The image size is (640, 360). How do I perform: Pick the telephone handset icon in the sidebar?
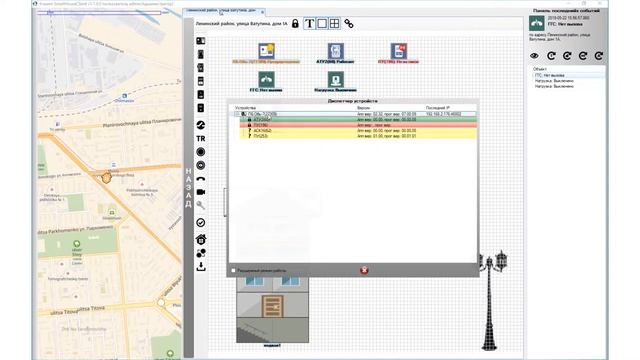coord(201,179)
